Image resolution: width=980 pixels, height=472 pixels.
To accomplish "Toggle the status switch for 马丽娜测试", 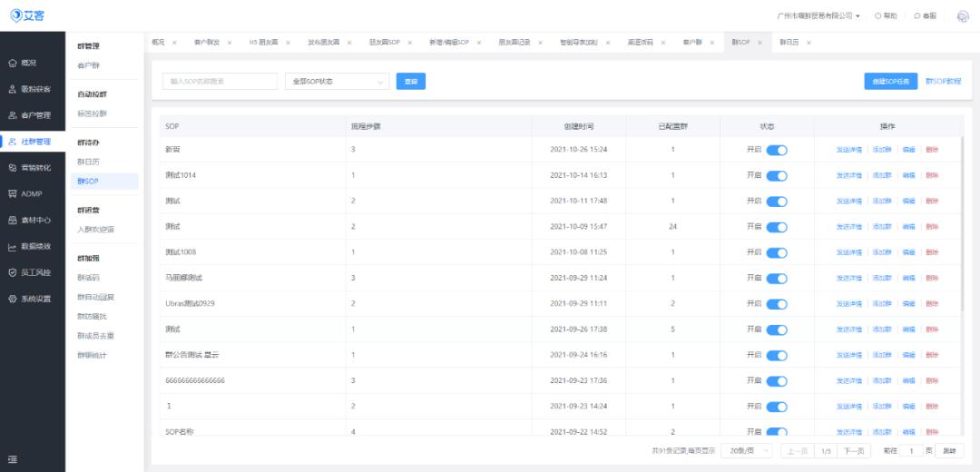I will pyautogui.click(x=776, y=278).
